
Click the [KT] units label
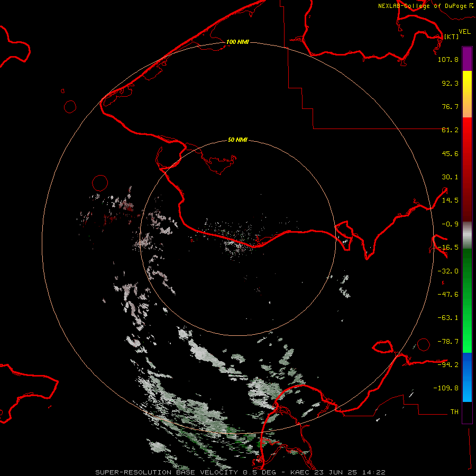pyautogui.click(x=451, y=36)
